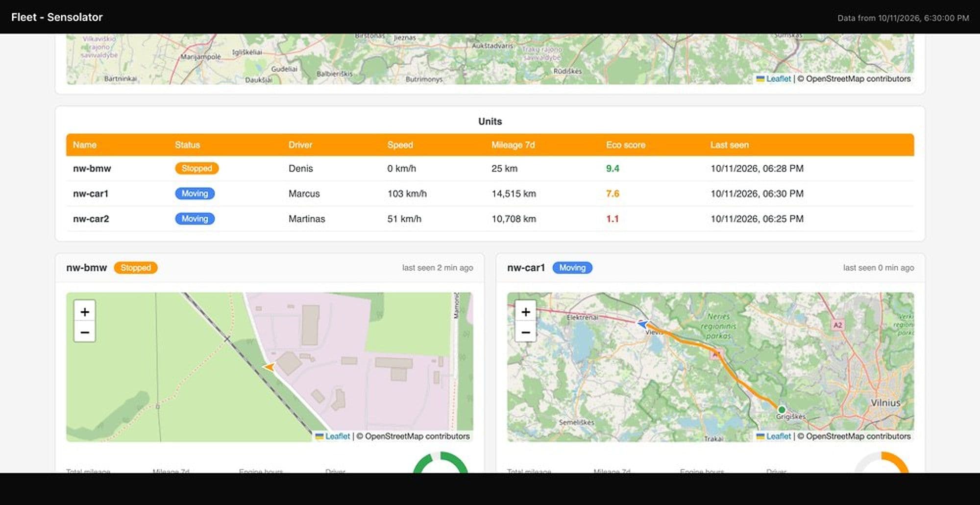This screenshot has height=505, width=980.
Task: Click the 51 km/h speed value
Action: (404, 219)
